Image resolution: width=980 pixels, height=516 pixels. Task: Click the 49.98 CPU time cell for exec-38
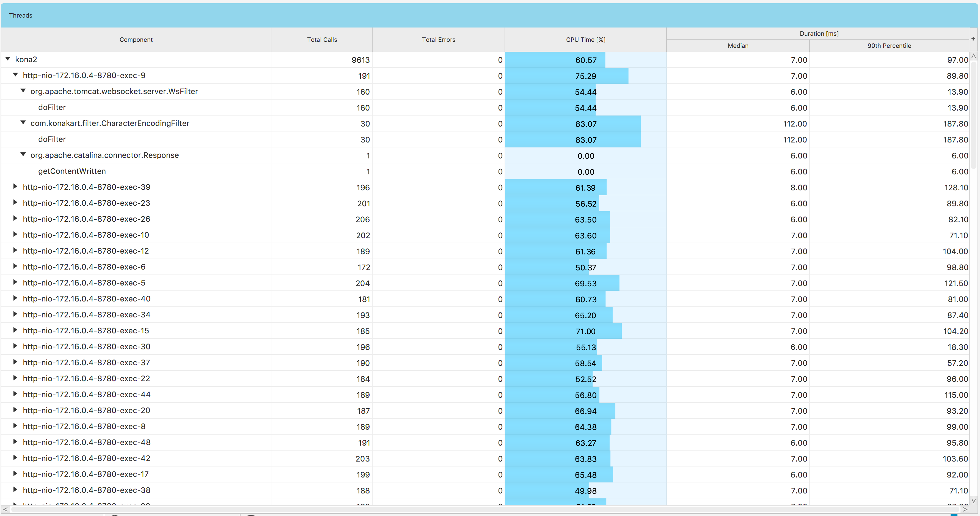[585, 490]
